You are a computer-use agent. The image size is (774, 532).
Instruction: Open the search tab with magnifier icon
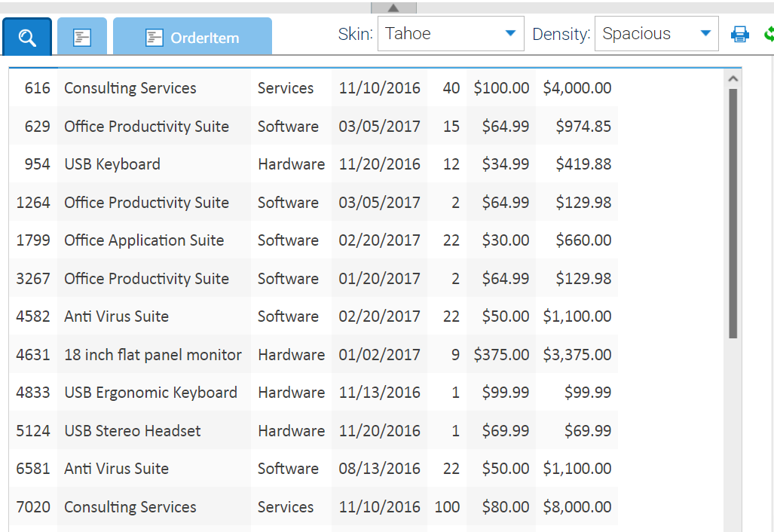click(x=27, y=38)
